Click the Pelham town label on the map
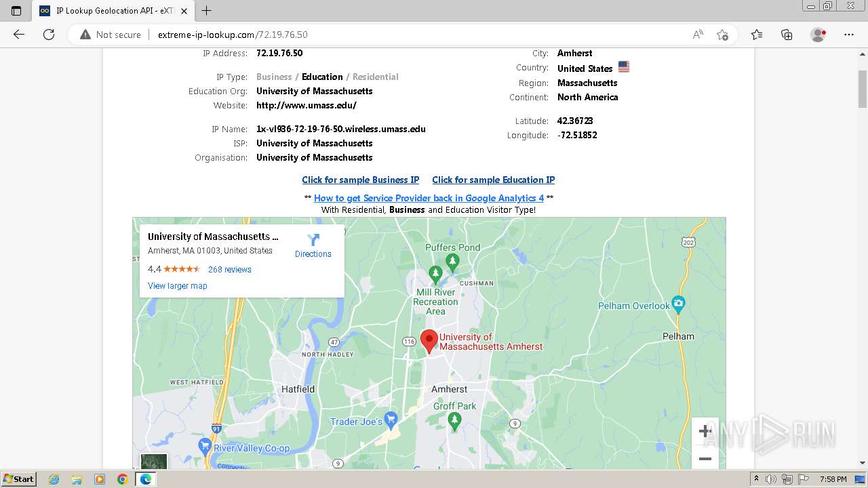Viewport: 868px width, 488px height. point(679,336)
